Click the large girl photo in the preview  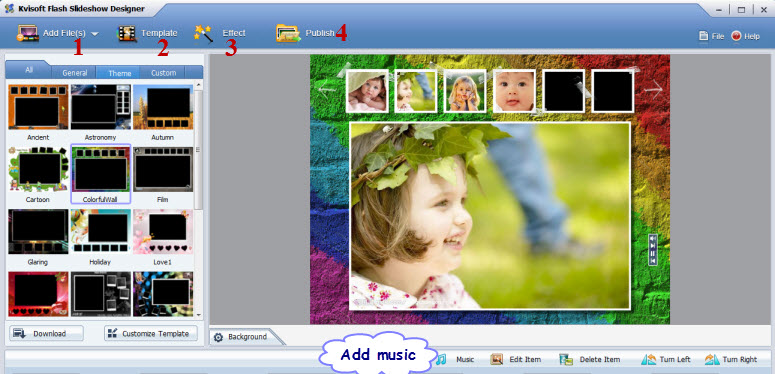click(x=490, y=216)
